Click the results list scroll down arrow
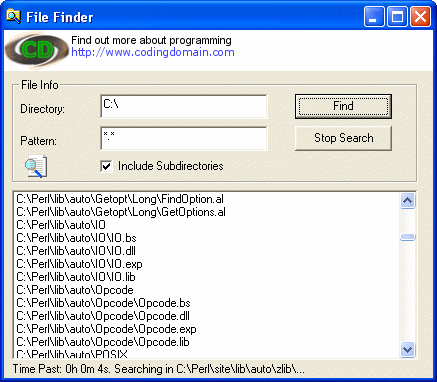The image size is (437, 382). 407,349
